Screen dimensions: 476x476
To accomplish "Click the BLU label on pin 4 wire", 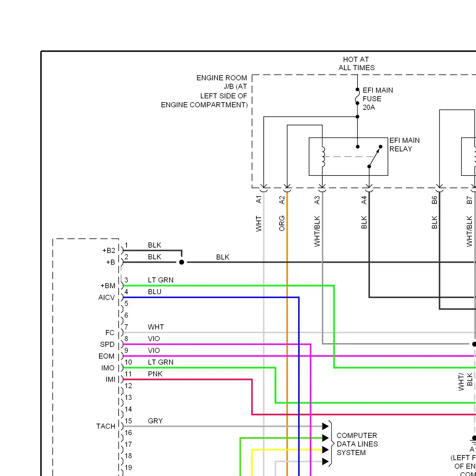I will pos(155,292).
